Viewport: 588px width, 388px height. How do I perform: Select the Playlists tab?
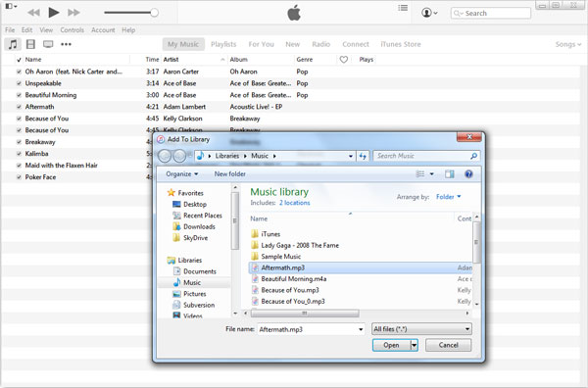[x=223, y=44]
